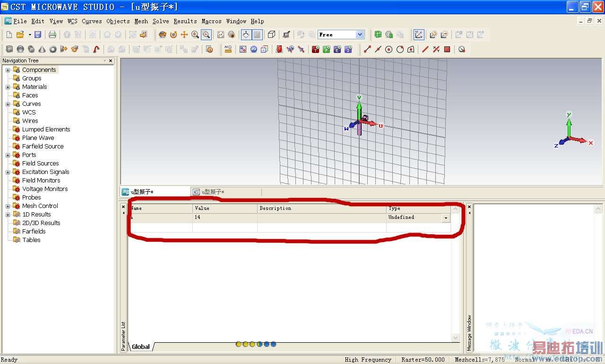This screenshot has height=364, width=605.
Task: Open the Undefined type dropdown for parameter a
Action: (445, 218)
